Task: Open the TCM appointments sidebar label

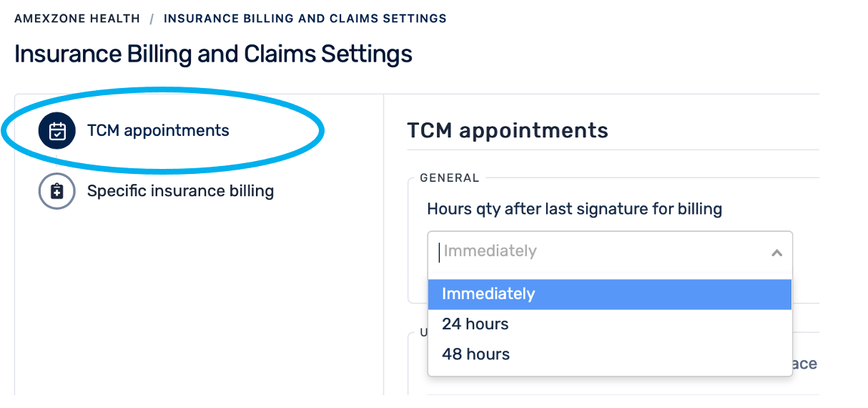Action: tap(158, 130)
